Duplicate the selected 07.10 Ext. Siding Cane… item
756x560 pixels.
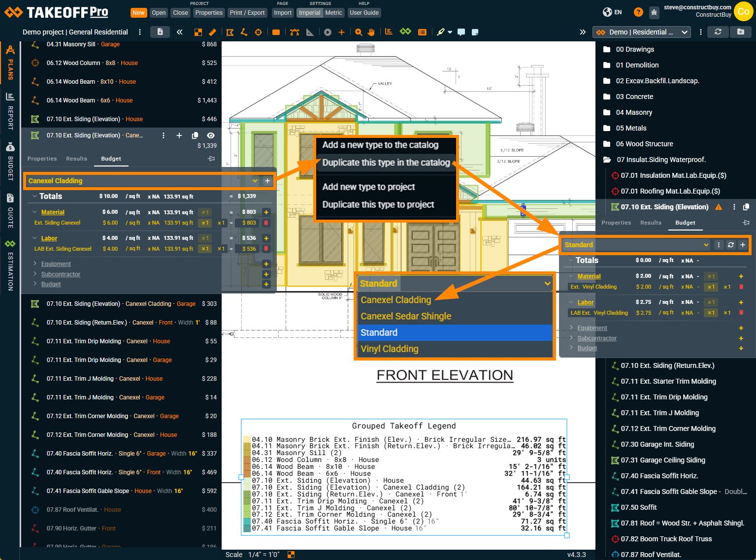[195, 135]
